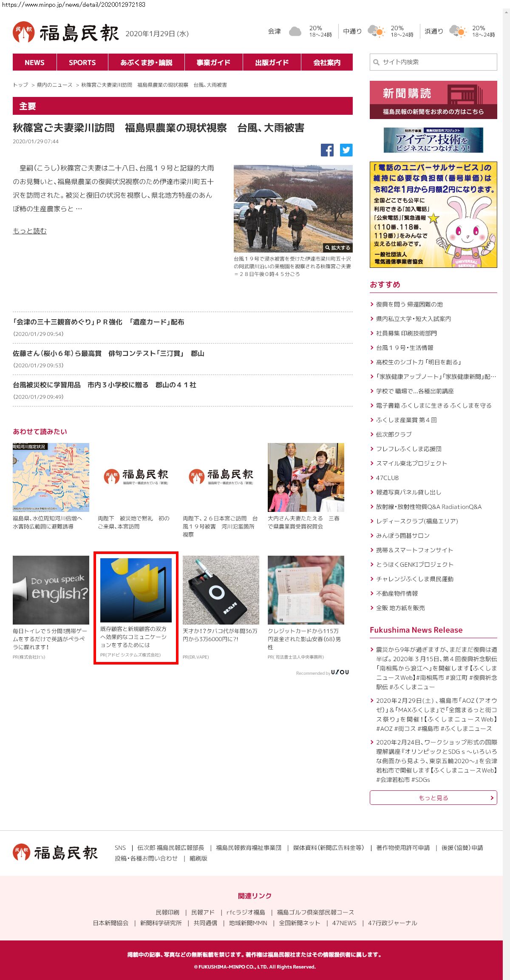The image size is (510, 980).
Task: Click 47NEWS related link
Action: pos(344,923)
